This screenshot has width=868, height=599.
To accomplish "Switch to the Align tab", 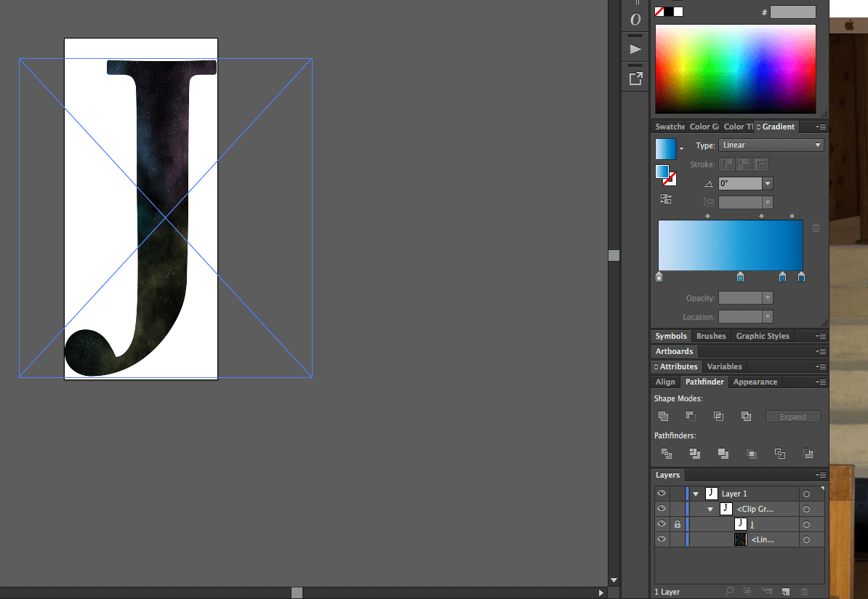I will tap(664, 381).
